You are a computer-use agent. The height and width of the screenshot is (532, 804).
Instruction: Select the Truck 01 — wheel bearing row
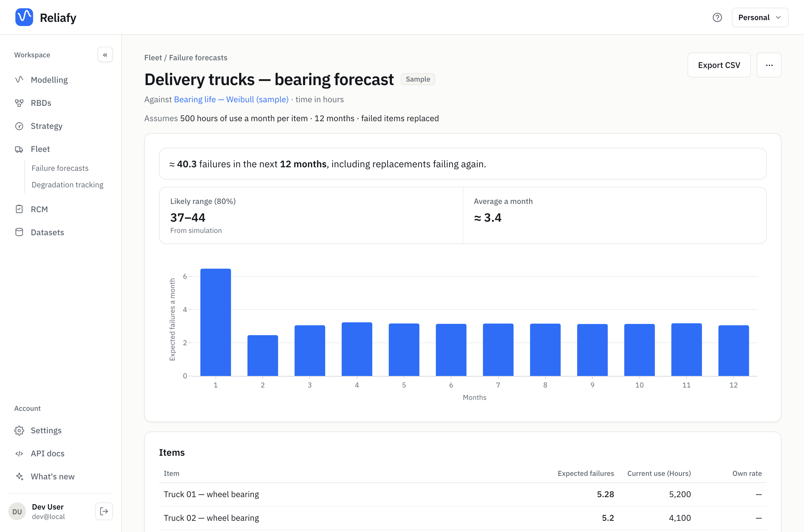click(x=463, y=494)
